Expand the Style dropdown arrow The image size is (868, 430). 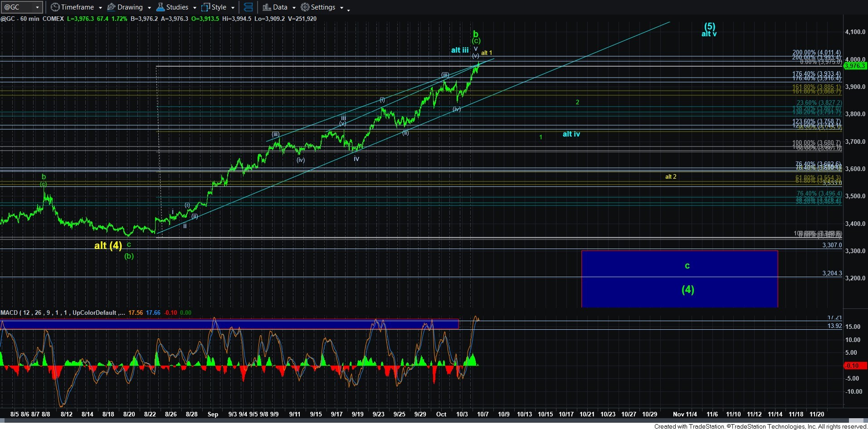click(233, 8)
